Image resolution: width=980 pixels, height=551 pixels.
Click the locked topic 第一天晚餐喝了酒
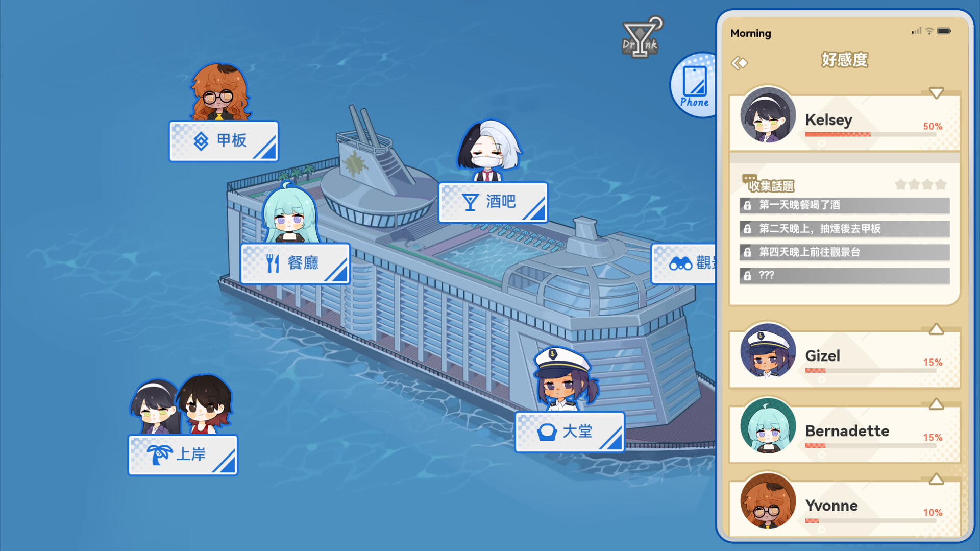click(x=844, y=205)
